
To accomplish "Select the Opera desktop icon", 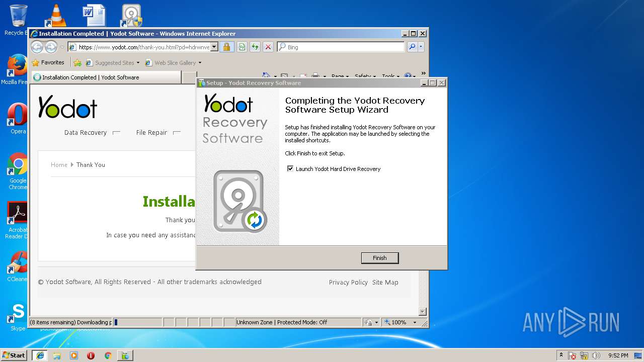I will coord(18,119).
